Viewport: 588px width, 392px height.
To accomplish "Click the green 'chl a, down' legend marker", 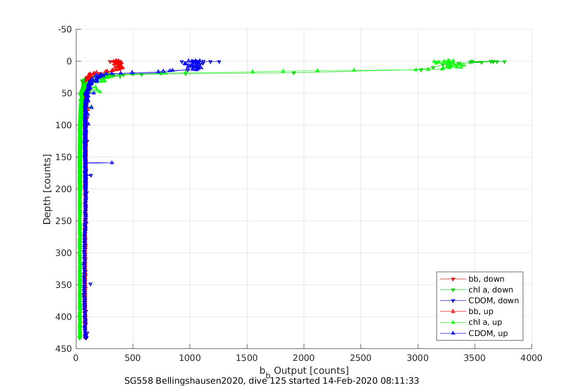I will 453,290.
